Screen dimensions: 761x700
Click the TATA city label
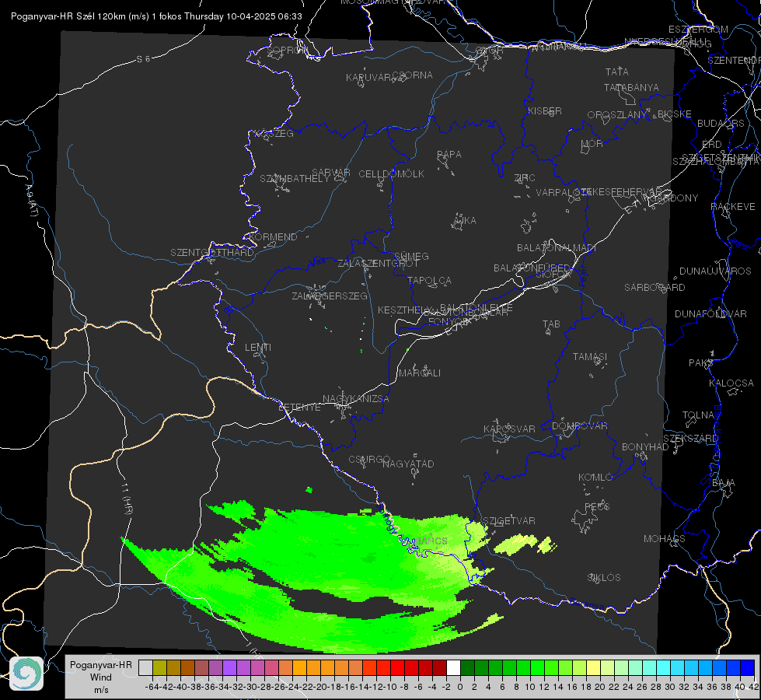point(617,72)
